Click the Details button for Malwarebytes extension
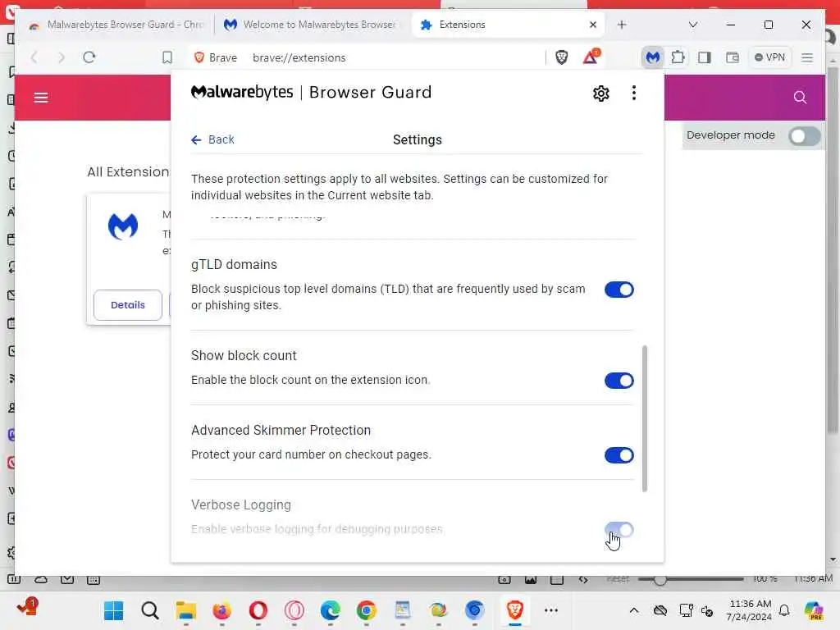The width and height of the screenshot is (840, 630). tap(128, 305)
